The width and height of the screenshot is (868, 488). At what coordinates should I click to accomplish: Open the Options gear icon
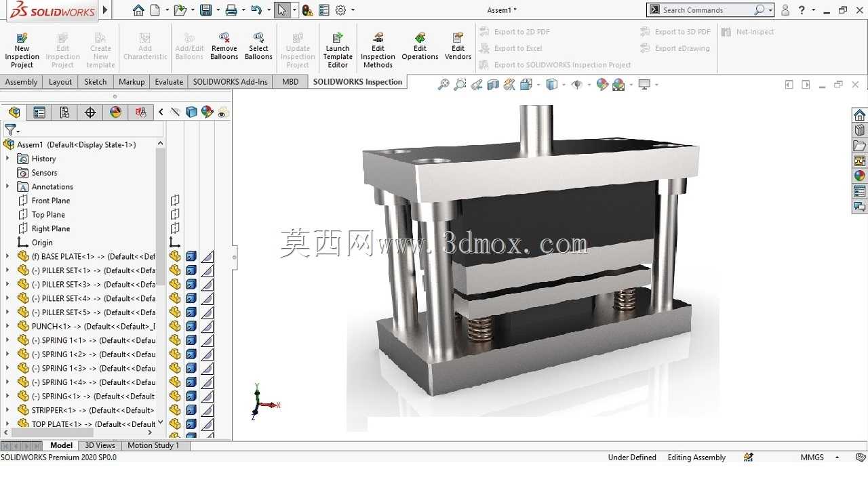click(x=340, y=10)
